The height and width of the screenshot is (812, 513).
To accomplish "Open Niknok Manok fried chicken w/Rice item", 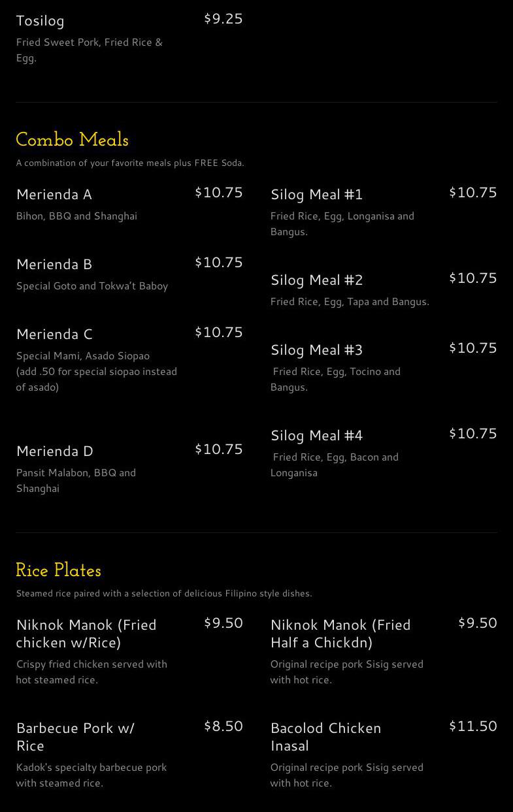I will click(x=86, y=634).
